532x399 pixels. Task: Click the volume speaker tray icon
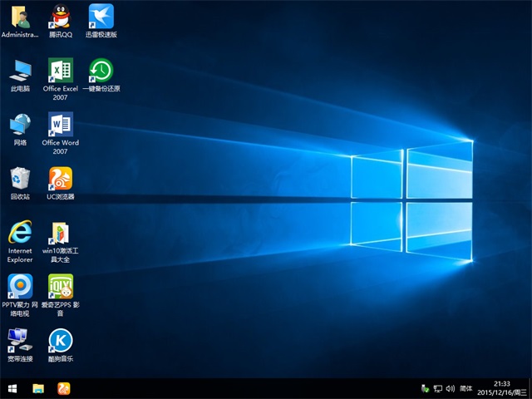pos(451,388)
